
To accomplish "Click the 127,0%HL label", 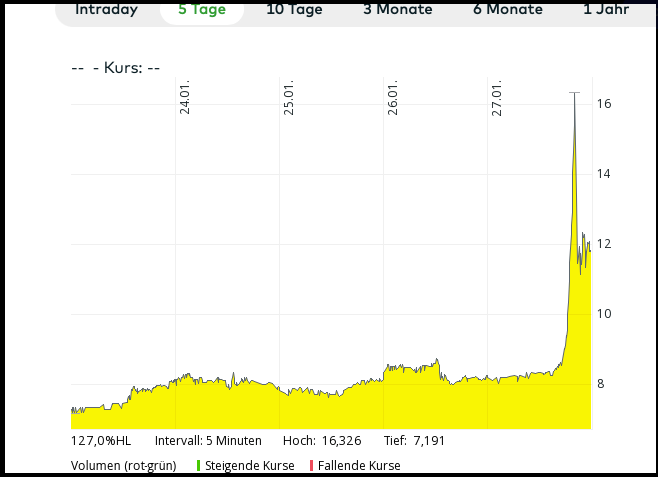I will coord(101,440).
